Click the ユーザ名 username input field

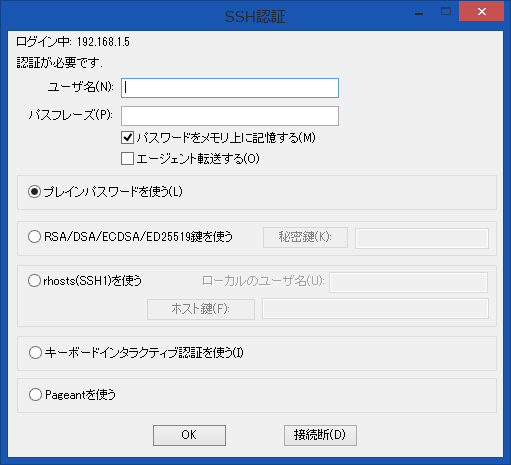230,88
